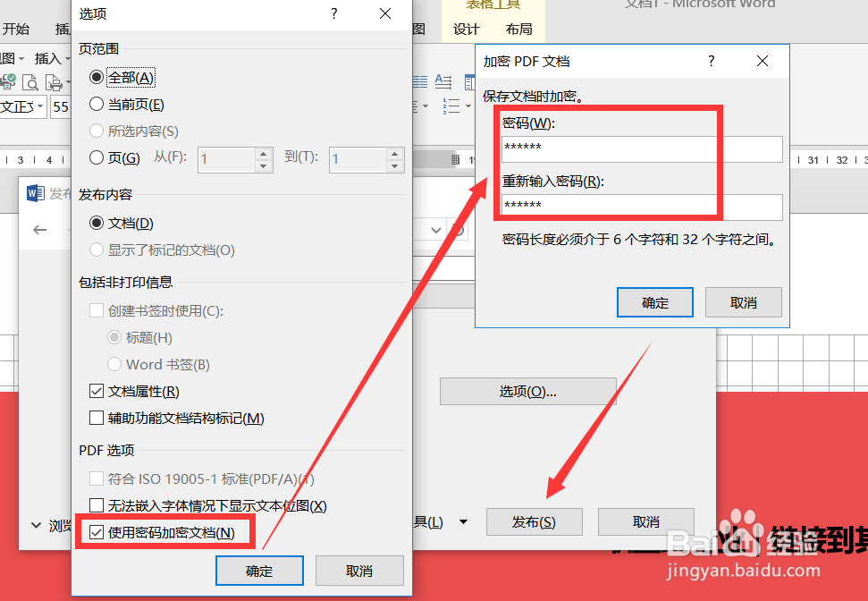Click the quick print icon with checkmark

point(7,81)
